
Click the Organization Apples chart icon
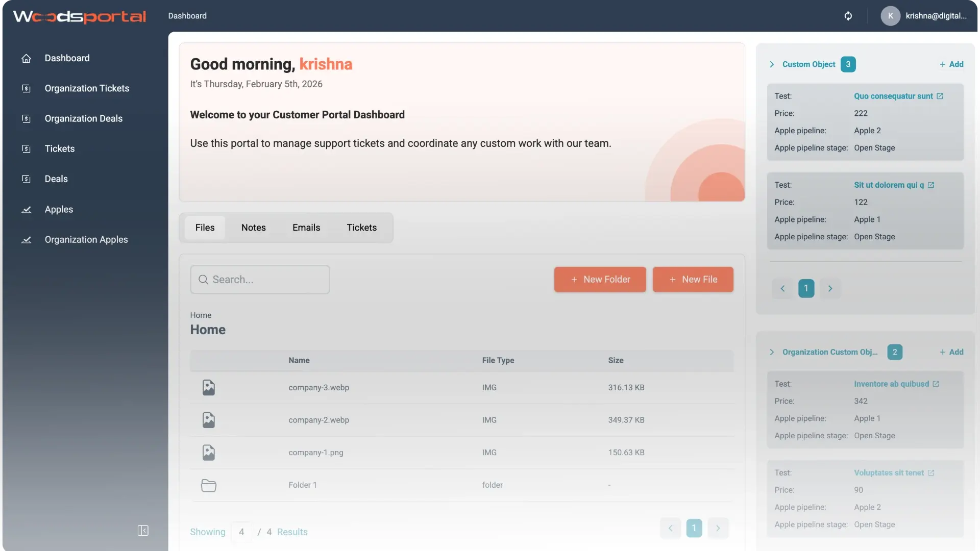click(27, 239)
